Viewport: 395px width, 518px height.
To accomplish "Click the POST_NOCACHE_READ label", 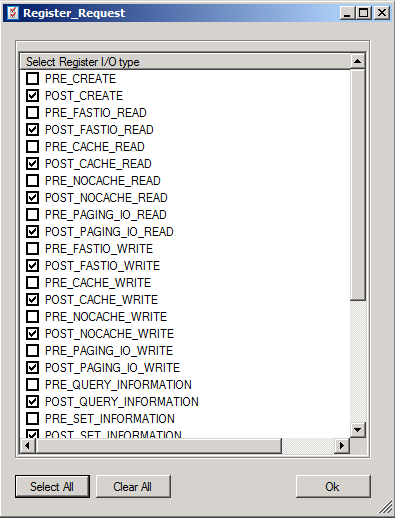I will point(106,198).
